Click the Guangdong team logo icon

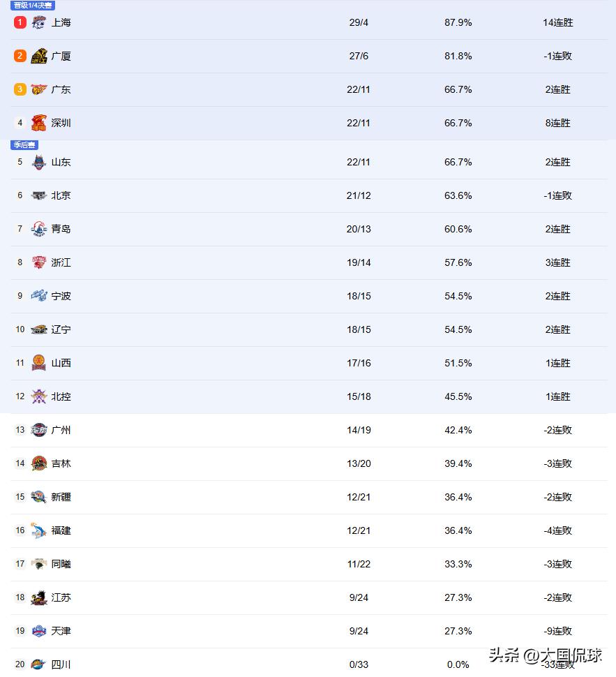pos(39,89)
